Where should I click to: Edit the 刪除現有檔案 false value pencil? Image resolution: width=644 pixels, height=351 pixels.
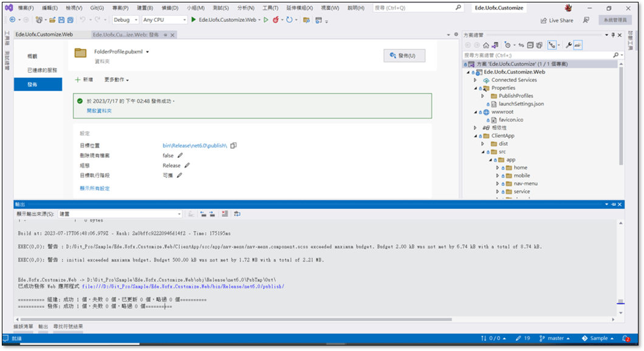click(x=180, y=155)
